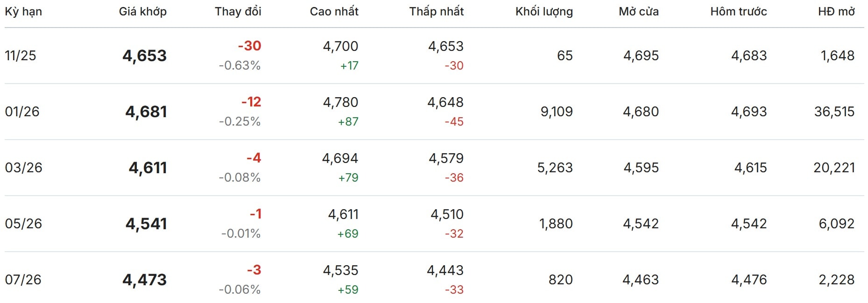The height and width of the screenshot is (303, 868).
Task: Click the 4,681 matched price
Action: [x=146, y=112]
